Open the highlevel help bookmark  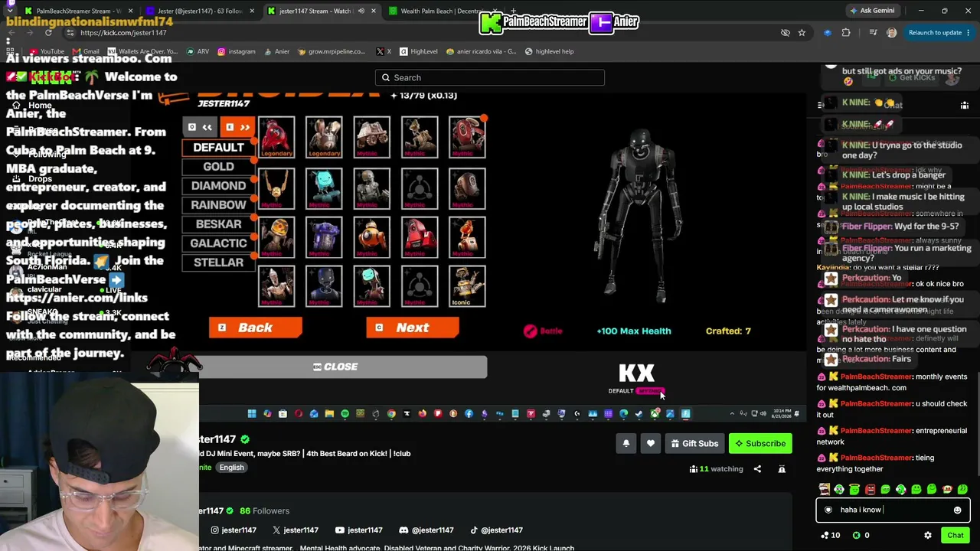pos(549,51)
